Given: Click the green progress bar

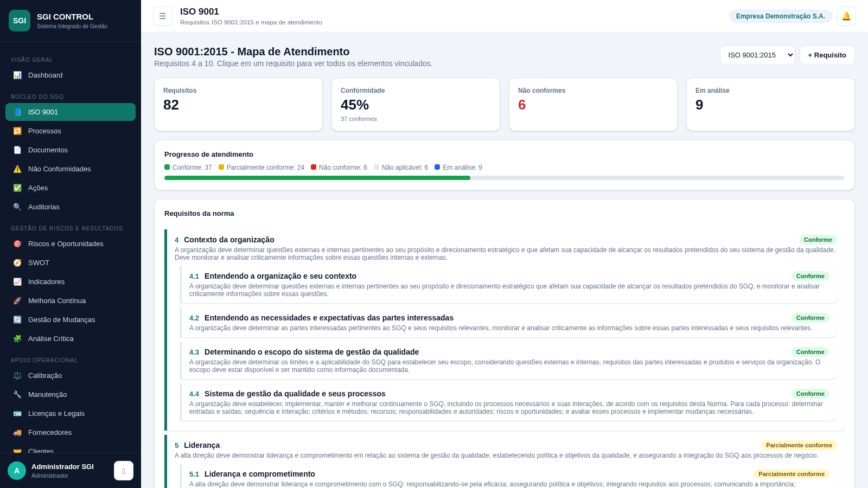Looking at the screenshot, I should (317, 178).
